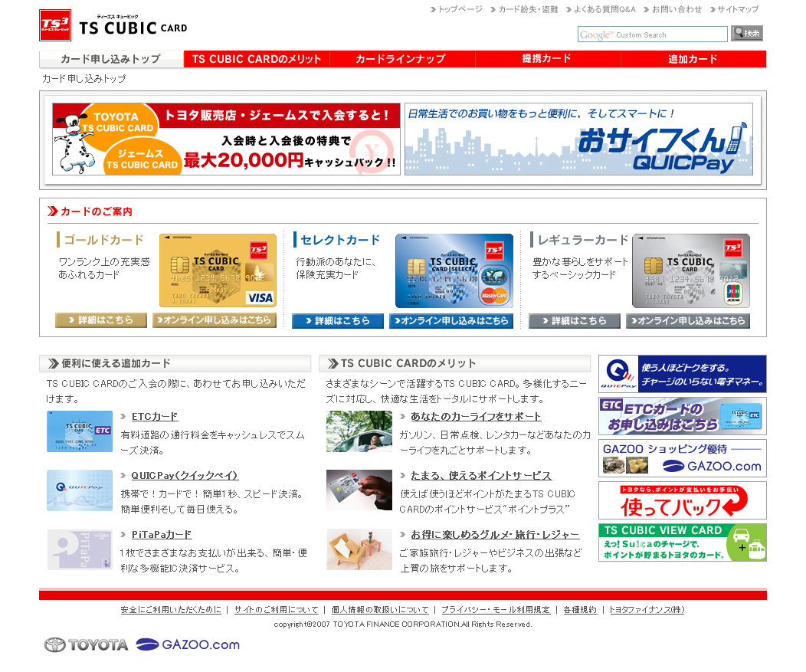Click the gold VISA card image
Image resolution: width=806 pixels, height=672 pixels.
[218, 270]
